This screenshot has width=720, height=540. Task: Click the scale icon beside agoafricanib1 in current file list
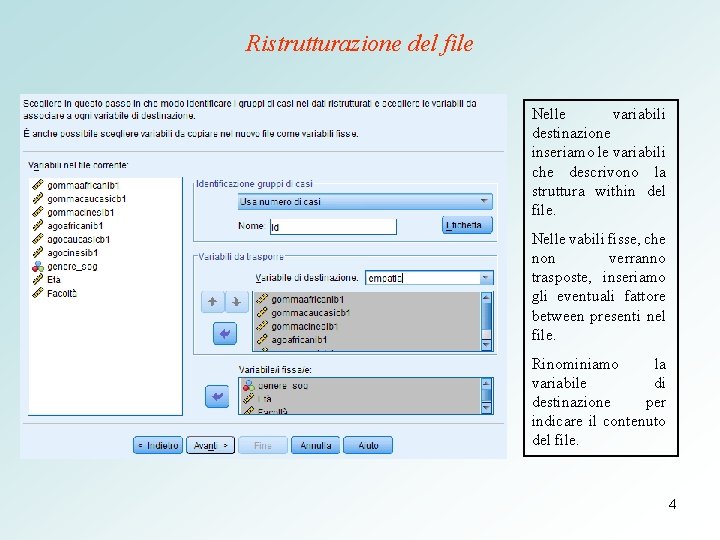click(38, 225)
